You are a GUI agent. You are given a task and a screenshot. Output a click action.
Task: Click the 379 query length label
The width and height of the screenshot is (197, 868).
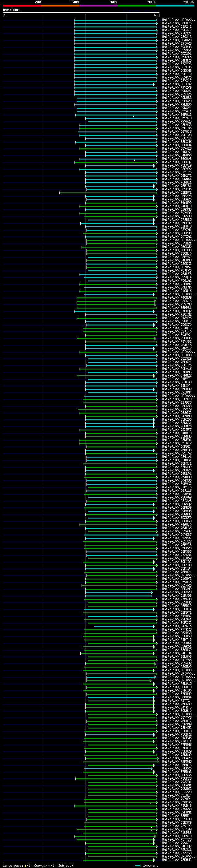pyautogui.click(x=155, y=15)
